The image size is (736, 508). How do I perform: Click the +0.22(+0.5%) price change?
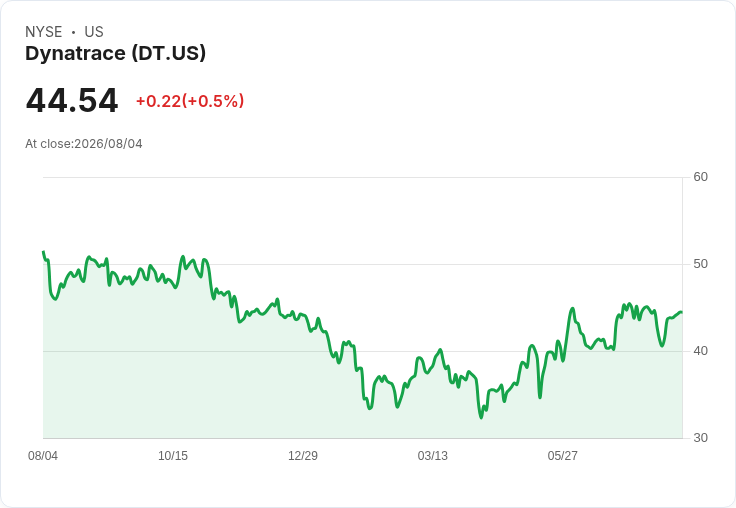(190, 101)
